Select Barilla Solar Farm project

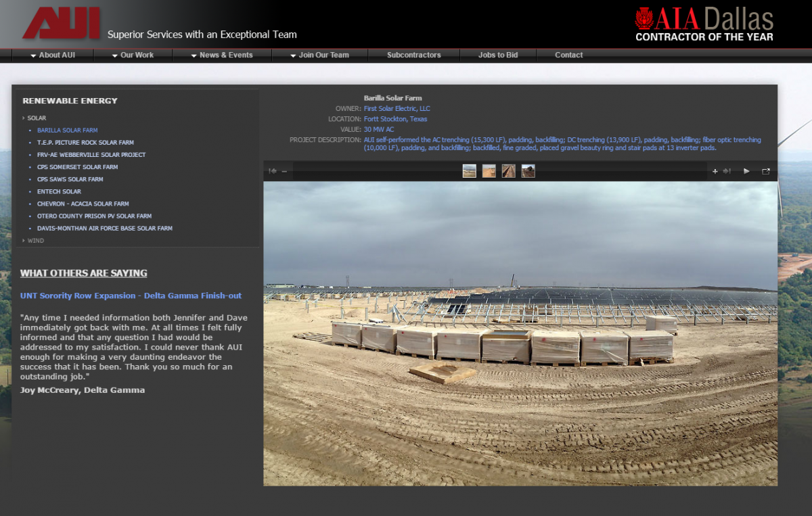pyautogui.click(x=67, y=131)
